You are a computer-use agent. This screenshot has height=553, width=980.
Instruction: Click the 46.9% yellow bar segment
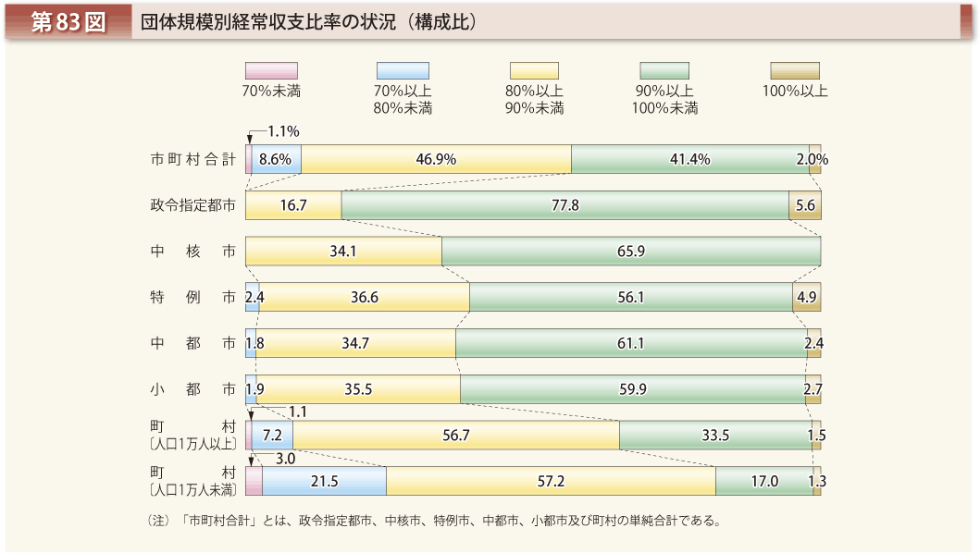point(436,159)
